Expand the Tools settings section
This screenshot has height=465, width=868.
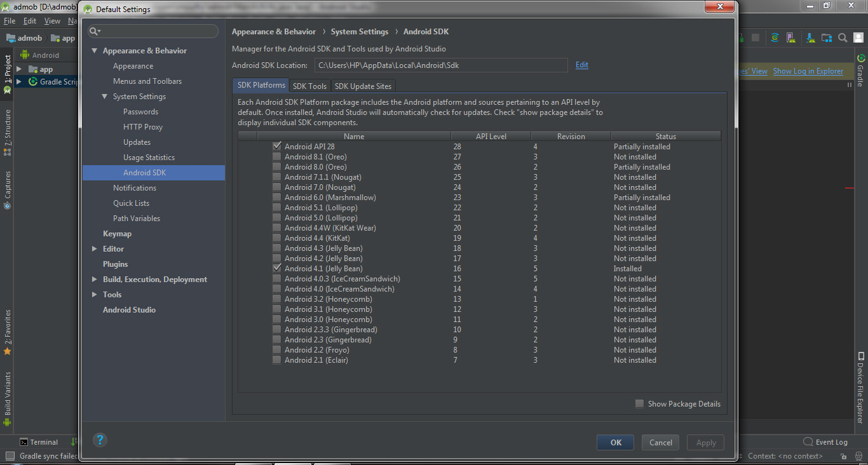95,295
